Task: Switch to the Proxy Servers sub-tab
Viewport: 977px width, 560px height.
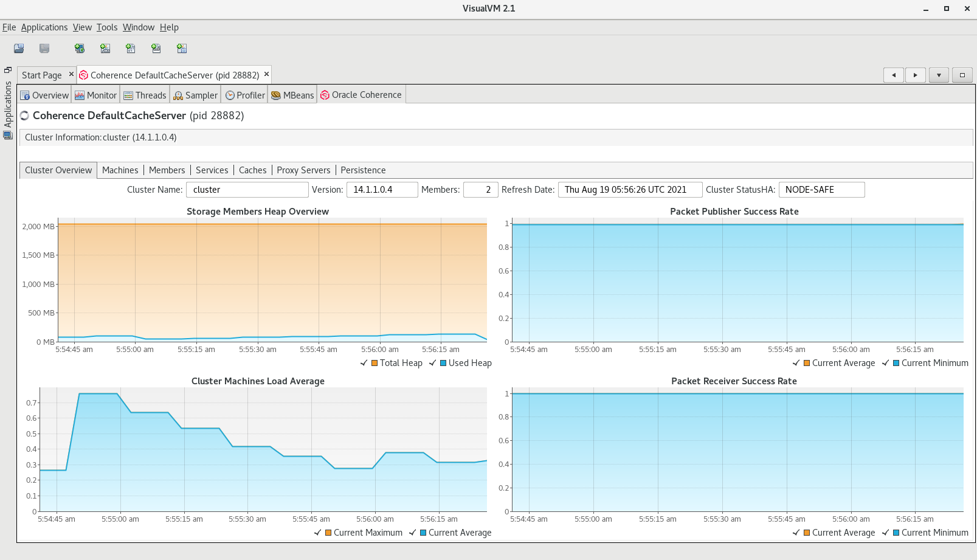Action: point(303,170)
